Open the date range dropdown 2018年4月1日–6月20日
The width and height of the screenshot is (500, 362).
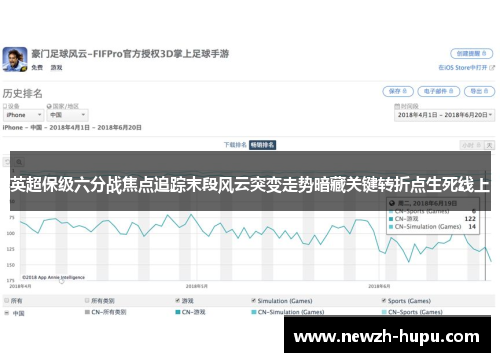[445, 115]
